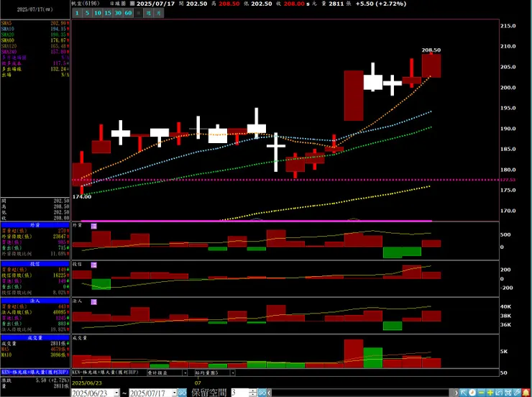The image size is (532, 397).
Task: Click the SMA240 indicator label
Action: pos(9,52)
